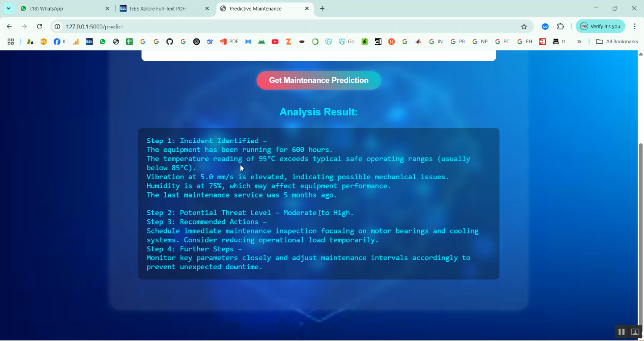
Task: Open the Zotero bookmark icon
Action: pyautogui.click(x=288, y=41)
